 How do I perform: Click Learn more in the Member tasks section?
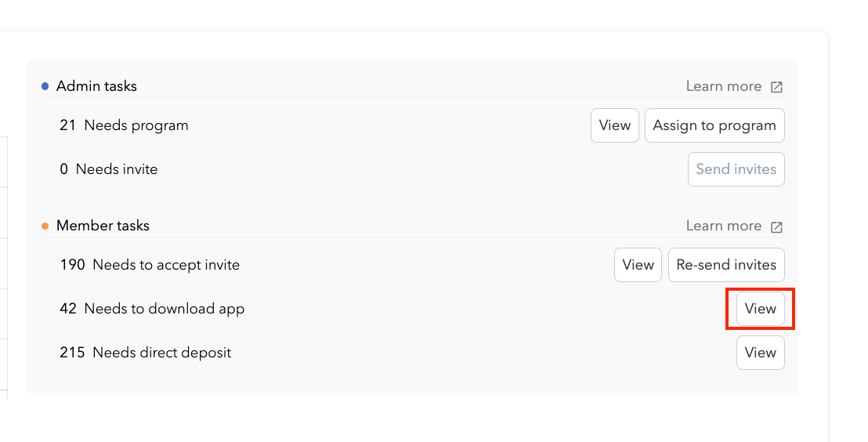pyautogui.click(x=723, y=226)
